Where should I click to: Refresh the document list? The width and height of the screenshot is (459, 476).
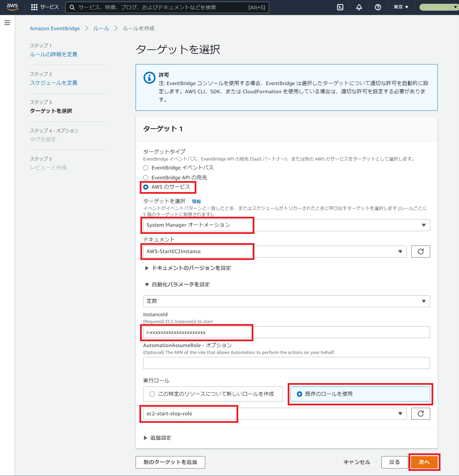click(421, 251)
